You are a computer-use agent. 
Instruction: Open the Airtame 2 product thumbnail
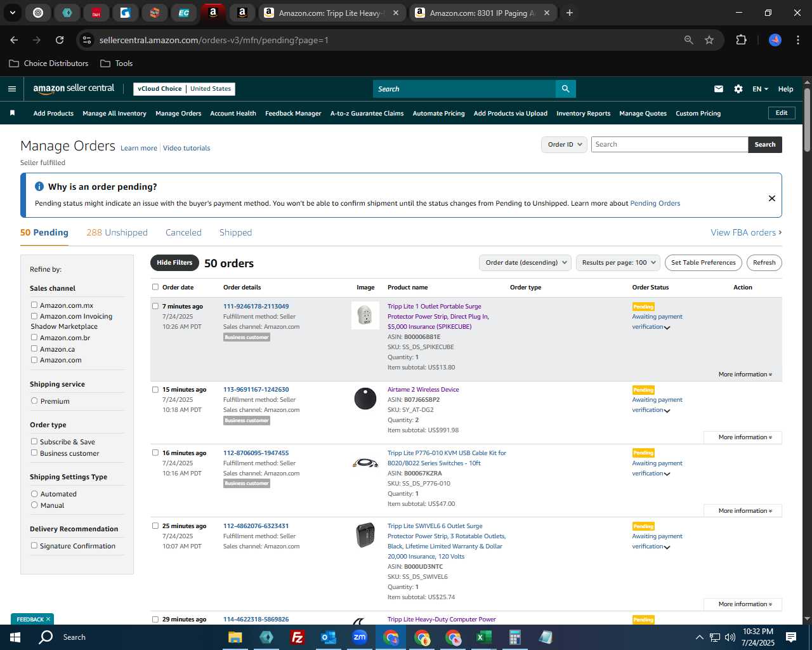[x=365, y=399]
